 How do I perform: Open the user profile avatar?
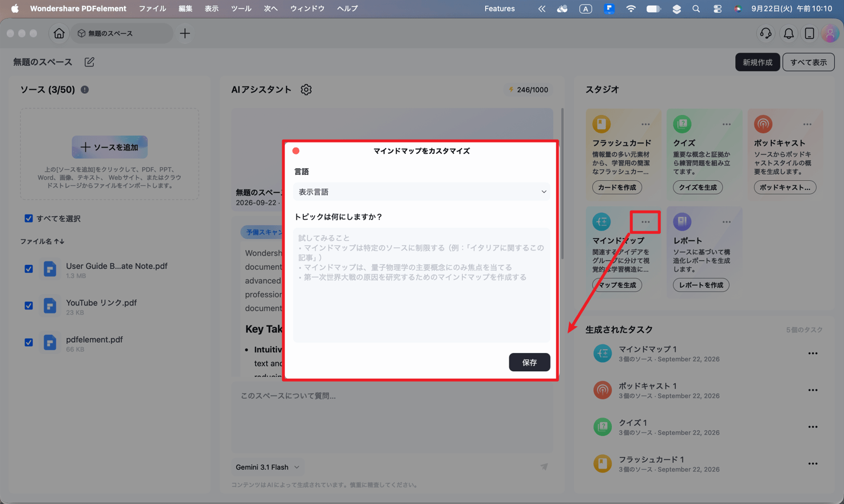coord(830,34)
